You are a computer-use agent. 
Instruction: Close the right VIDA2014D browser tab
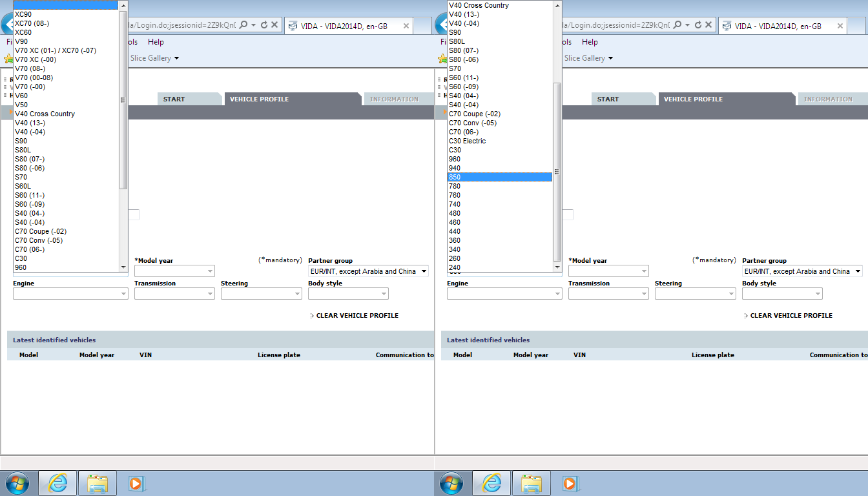(840, 26)
